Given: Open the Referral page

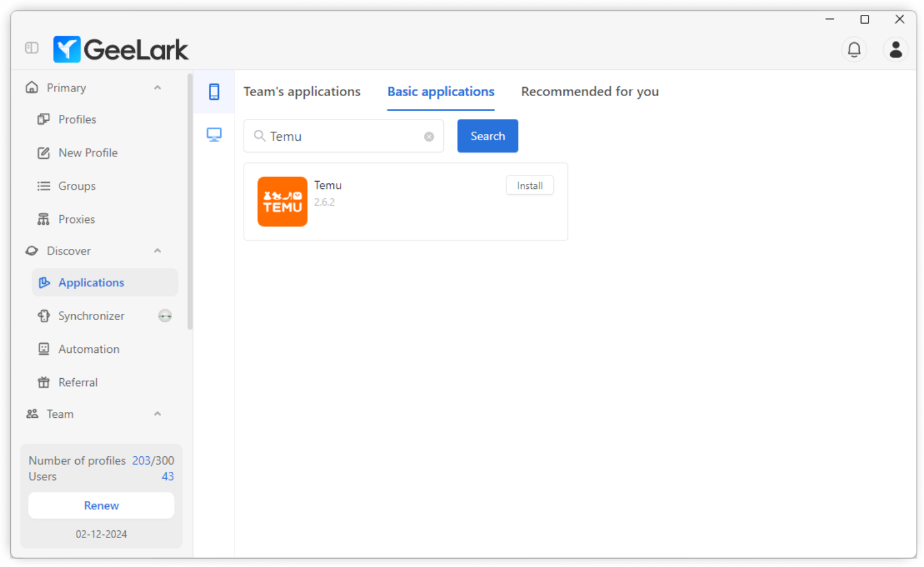Looking at the screenshot, I should click(x=105, y=382).
